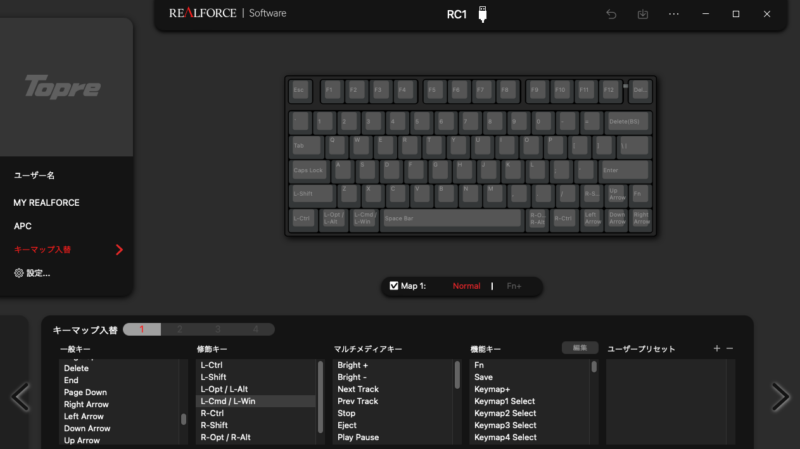Select keymap tab 2

[180, 330]
